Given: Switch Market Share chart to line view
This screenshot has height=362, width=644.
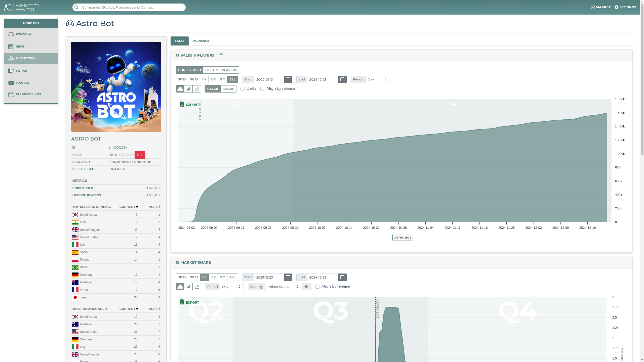Looking at the screenshot, I should coord(197,287).
